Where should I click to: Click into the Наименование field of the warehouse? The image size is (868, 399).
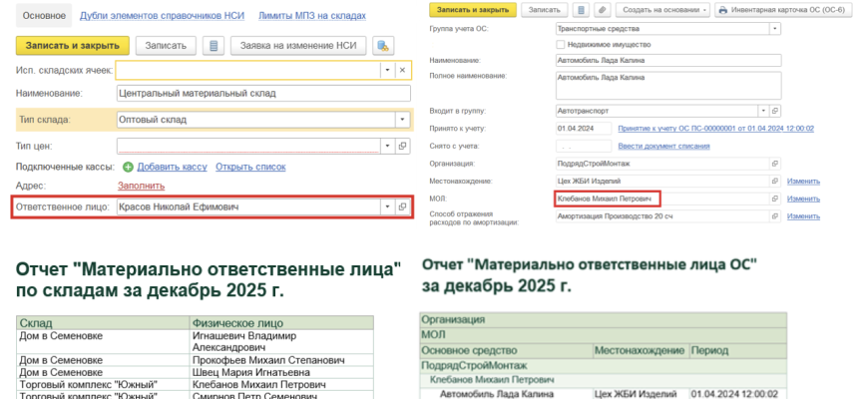click(x=261, y=94)
